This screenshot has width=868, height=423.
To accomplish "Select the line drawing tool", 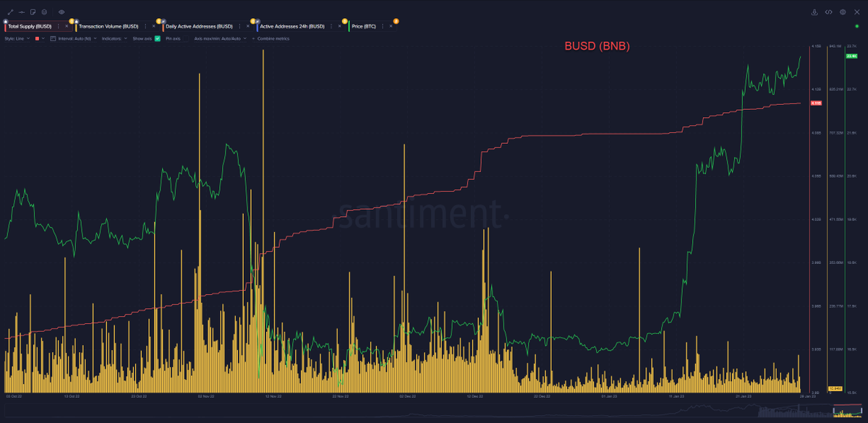I will (10, 12).
